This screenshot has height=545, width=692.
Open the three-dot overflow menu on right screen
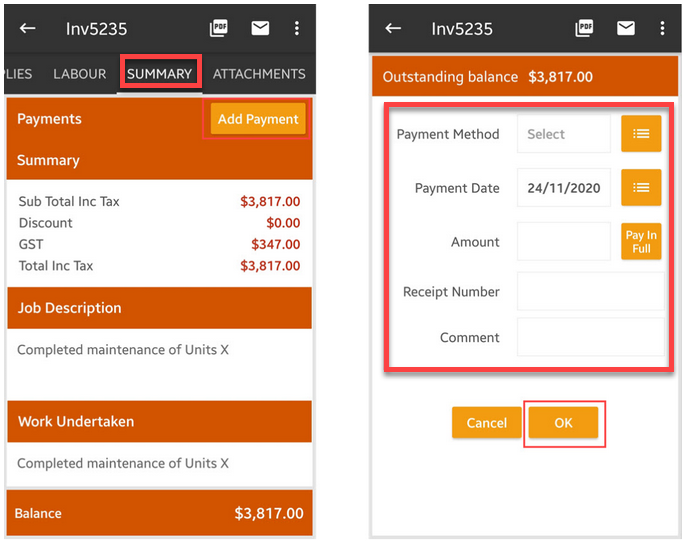click(x=662, y=28)
